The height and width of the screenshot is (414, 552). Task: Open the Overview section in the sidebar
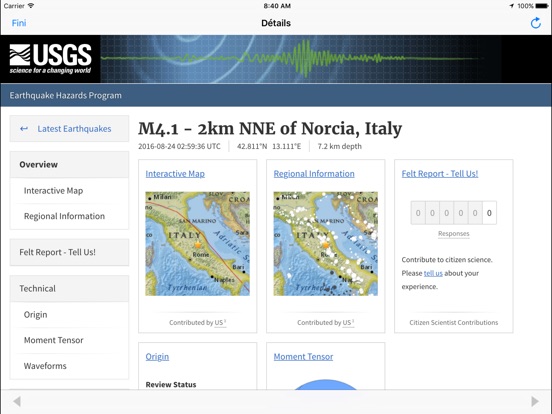(69, 164)
